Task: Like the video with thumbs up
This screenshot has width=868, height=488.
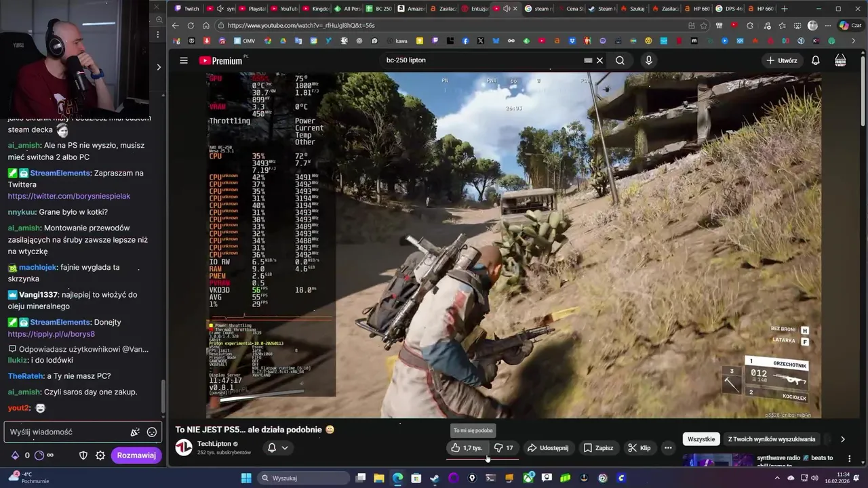Action: 467,448
